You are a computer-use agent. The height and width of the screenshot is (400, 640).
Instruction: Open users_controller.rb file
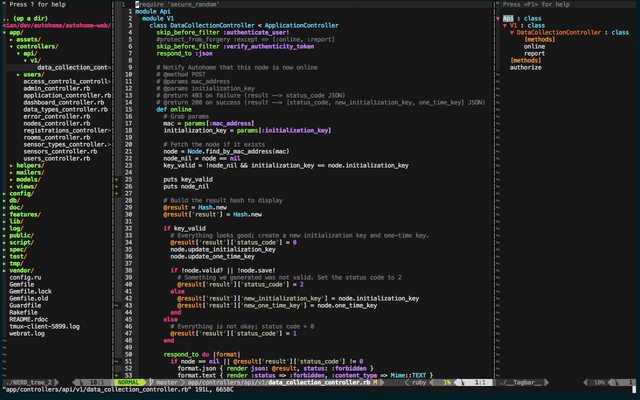pos(57,158)
